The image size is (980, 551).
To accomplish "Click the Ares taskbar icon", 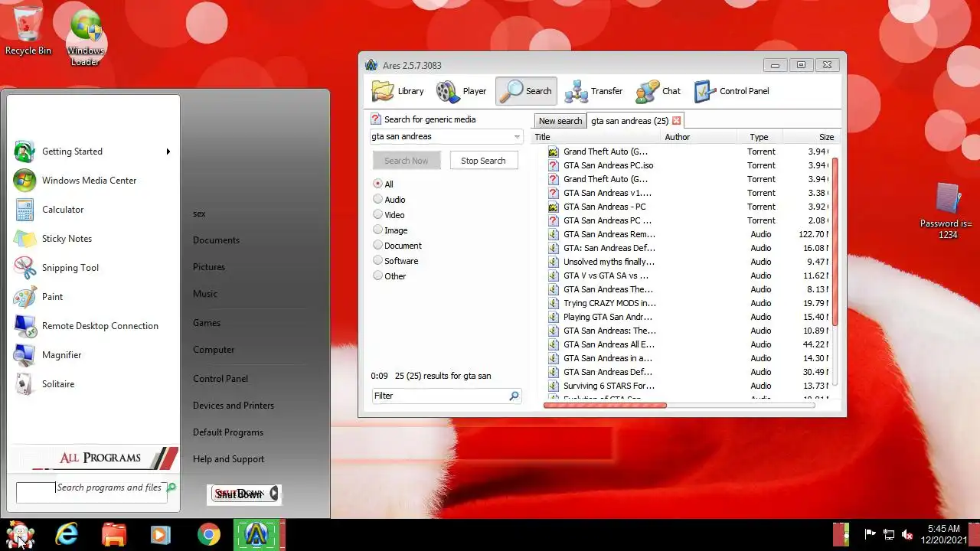I will tap(257, 534).
